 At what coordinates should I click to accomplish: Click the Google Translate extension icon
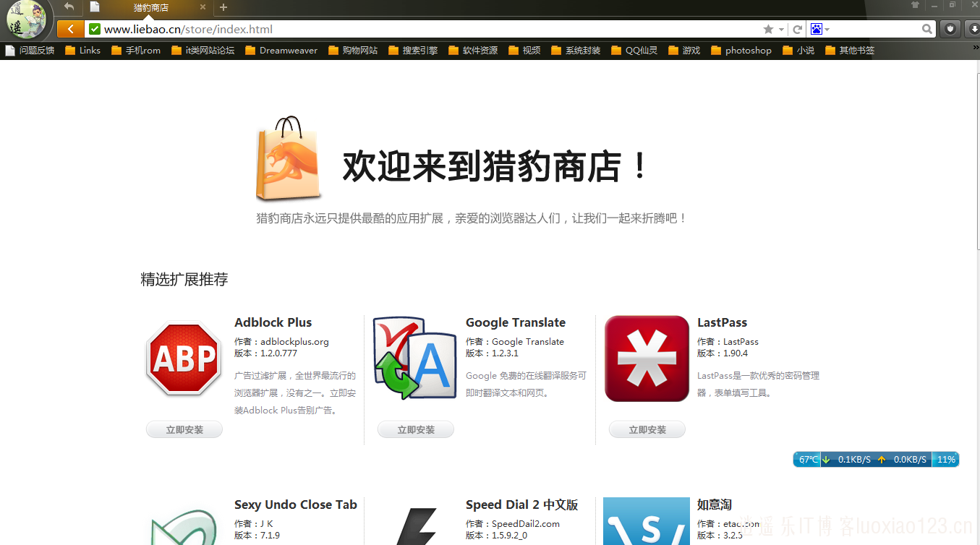[415, 358]
